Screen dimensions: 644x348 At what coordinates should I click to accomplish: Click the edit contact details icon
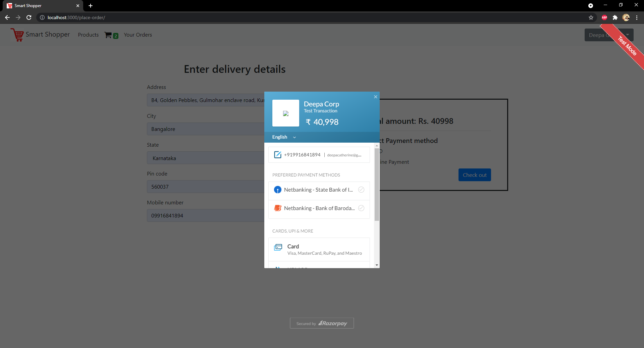278,155
